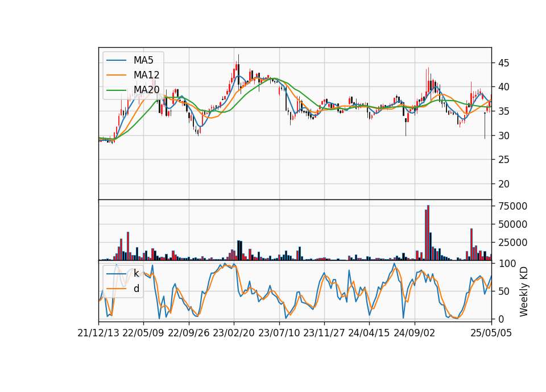Click the tallest volume bar near 75000
546x392 pixels.
428,233
